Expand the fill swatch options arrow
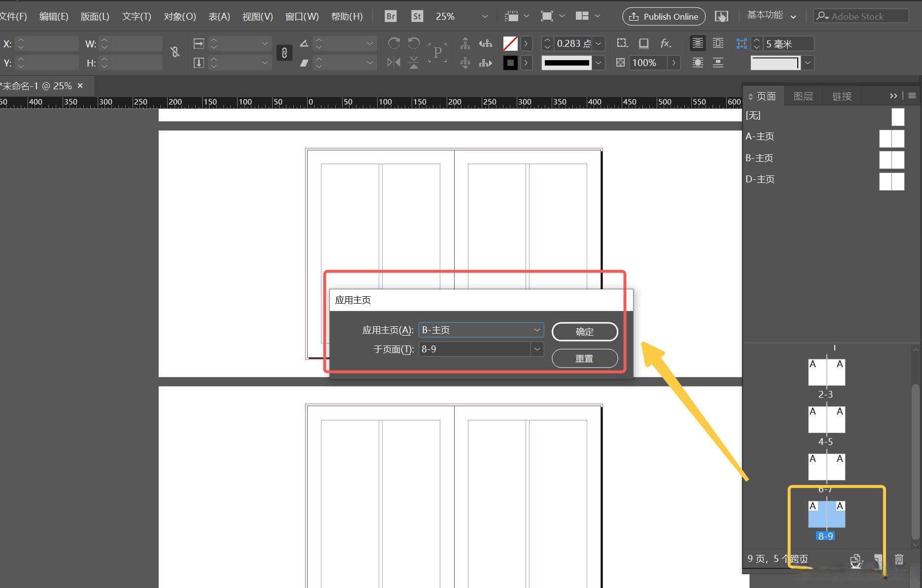922x588 pixels. click(526, 43)
